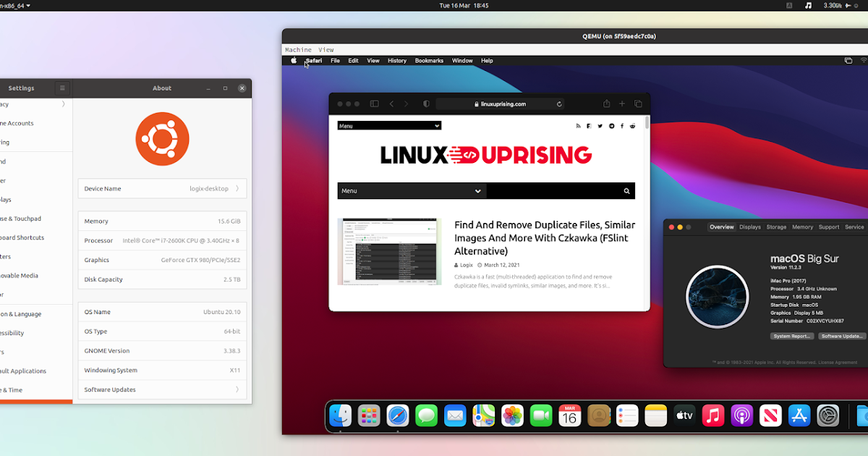Open the QEMU Machine menu
Viewport: 868px width, 456px height.
click(298, 50)
